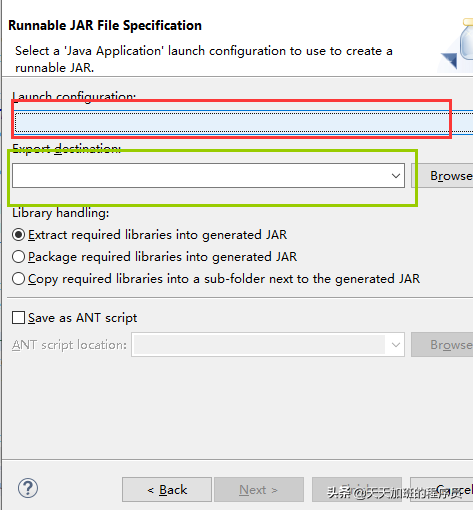Click the JAR wizard banner icon
Viewport: 473px width, 510px height.
pyautogui.click(x=457, y=45)
